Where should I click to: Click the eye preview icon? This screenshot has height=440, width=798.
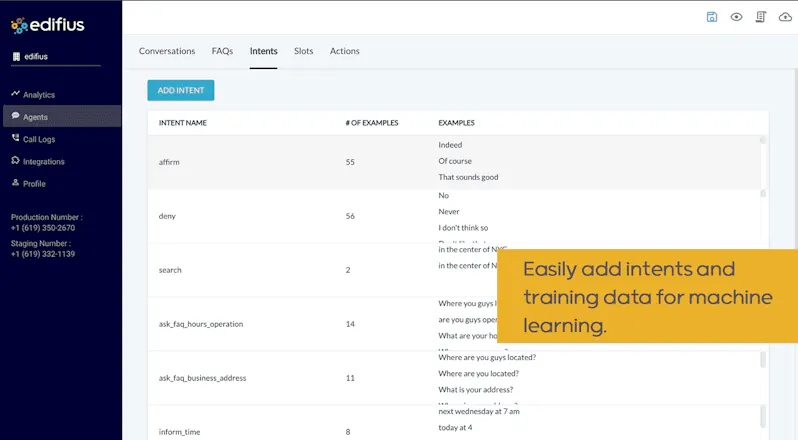point(736,17)
